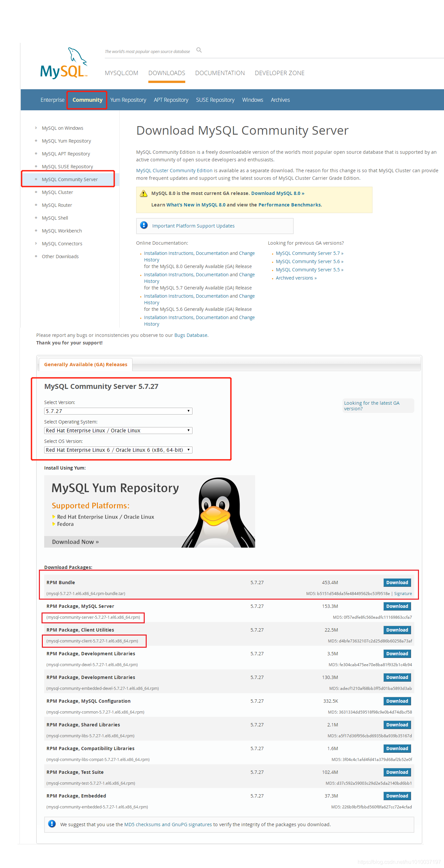444x868 pixels.
Task: Switch to the Enterprise tab
Action: [52, 100]
